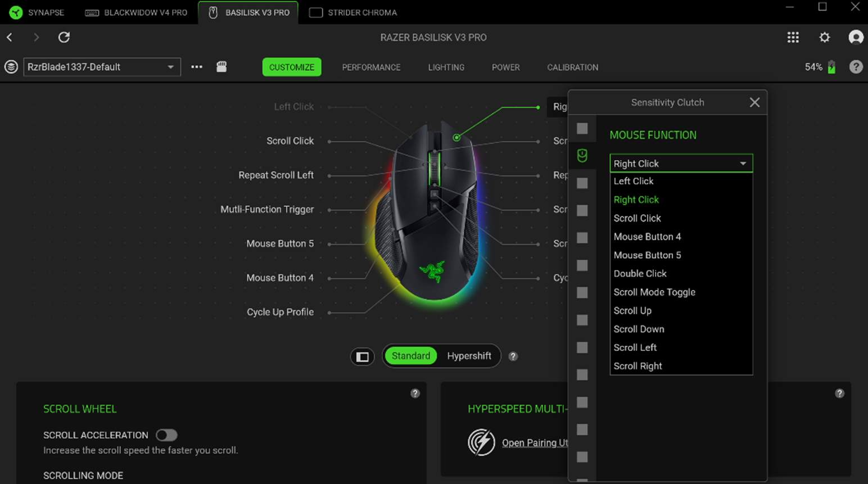The height and width of the screenshot is (484, 868).
Task: Switch to Hypershift mode
Action: [x=469, y=356]
